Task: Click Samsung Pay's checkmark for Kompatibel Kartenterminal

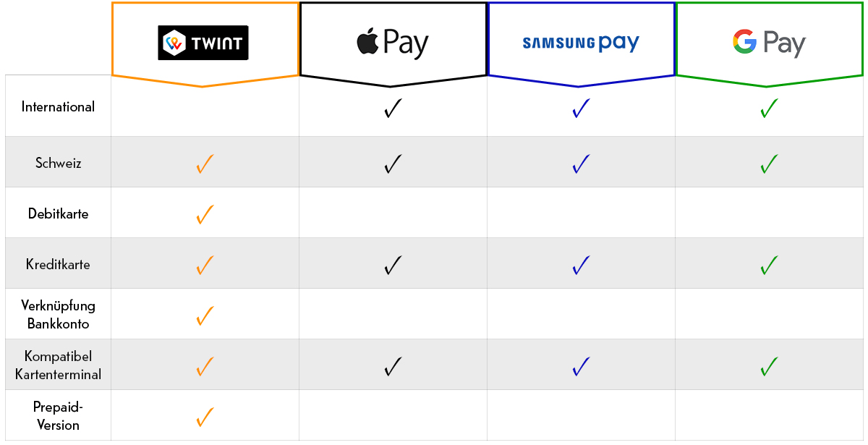Action: pos(581,367)
